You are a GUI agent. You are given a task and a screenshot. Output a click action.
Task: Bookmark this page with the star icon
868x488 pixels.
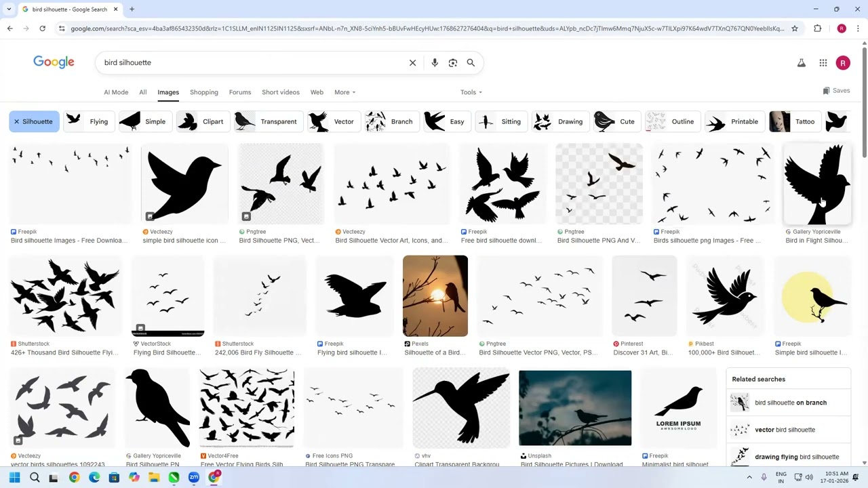coord(795,28)
